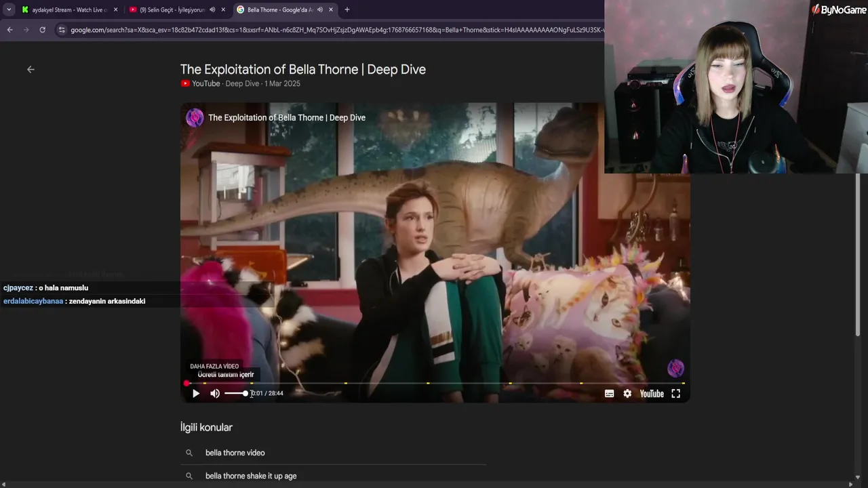Screen dimensions: 868x488
Task: Open channel avatar in video header
Action: [x=195, y=117]
